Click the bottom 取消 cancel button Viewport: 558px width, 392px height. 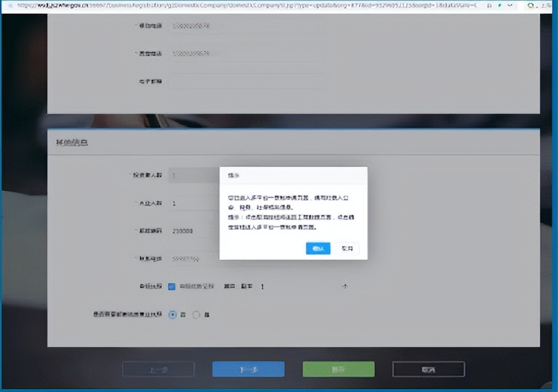428,369
